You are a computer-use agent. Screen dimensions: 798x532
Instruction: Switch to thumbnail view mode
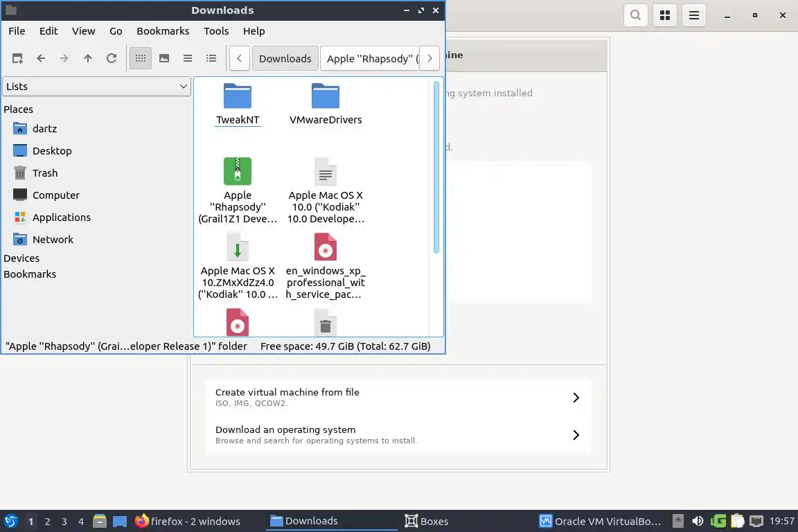point(164,59)
